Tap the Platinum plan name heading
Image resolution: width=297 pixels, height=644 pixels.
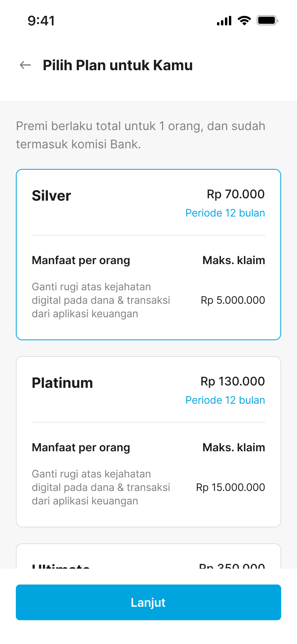(x=62, y=383)
